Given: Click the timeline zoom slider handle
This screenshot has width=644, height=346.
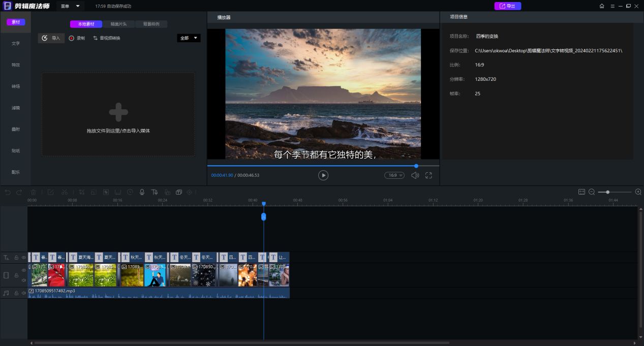Looking at the screenshot, I should 607,192.
